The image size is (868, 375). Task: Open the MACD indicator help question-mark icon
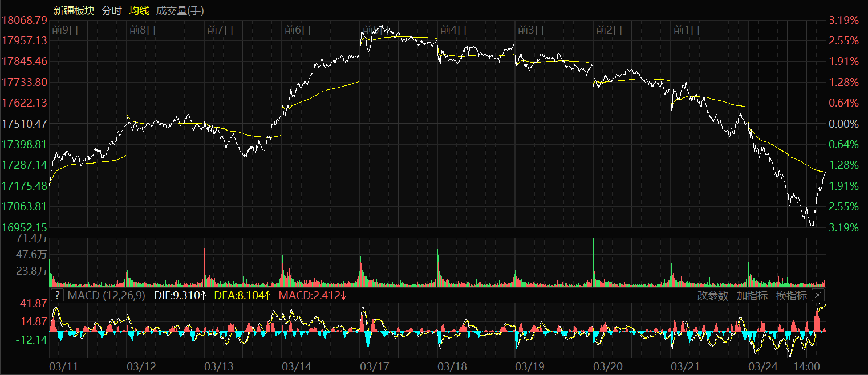tap(57, 295)
